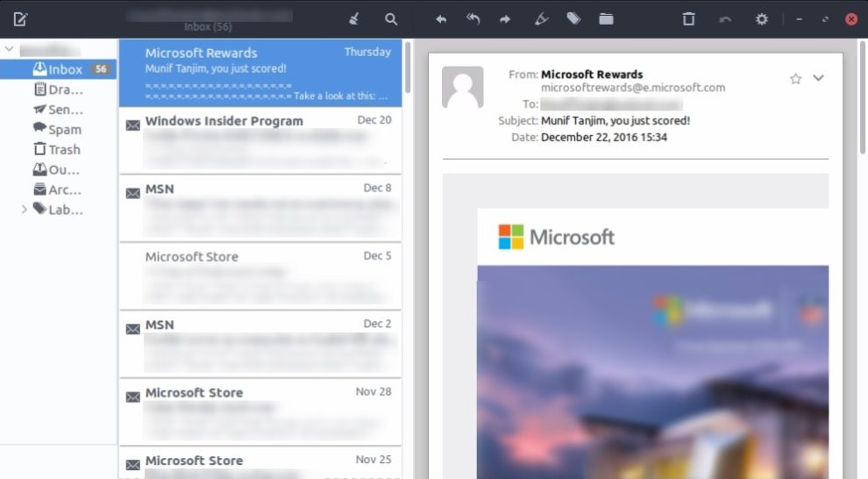Delete message with trash can icon
Viewport: 868px width, 479px height.
pos(688,19)
